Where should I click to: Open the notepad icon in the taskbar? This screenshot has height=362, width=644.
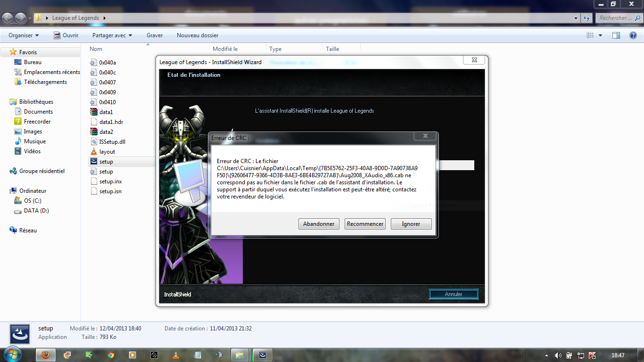(197, 355)
